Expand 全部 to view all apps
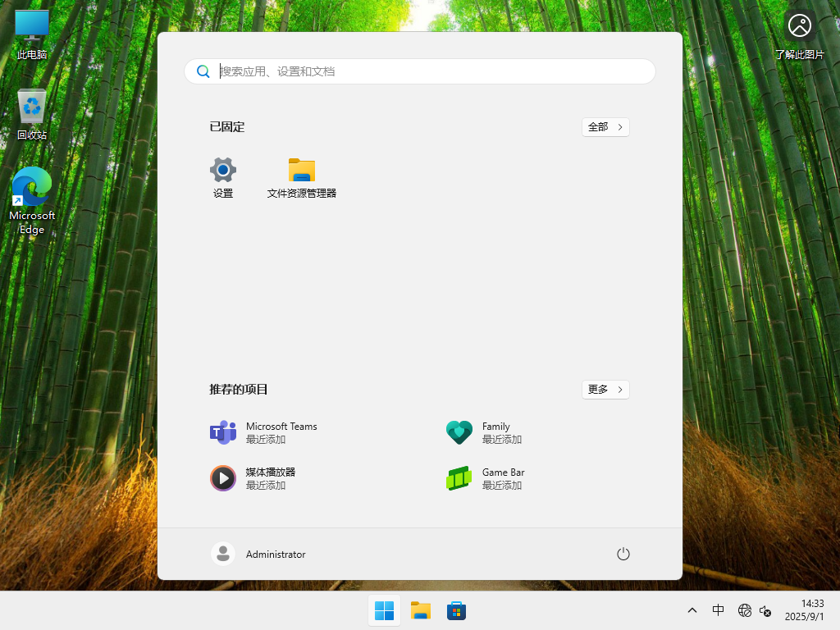Screen dimensions: 840x630 coord(605,127)
